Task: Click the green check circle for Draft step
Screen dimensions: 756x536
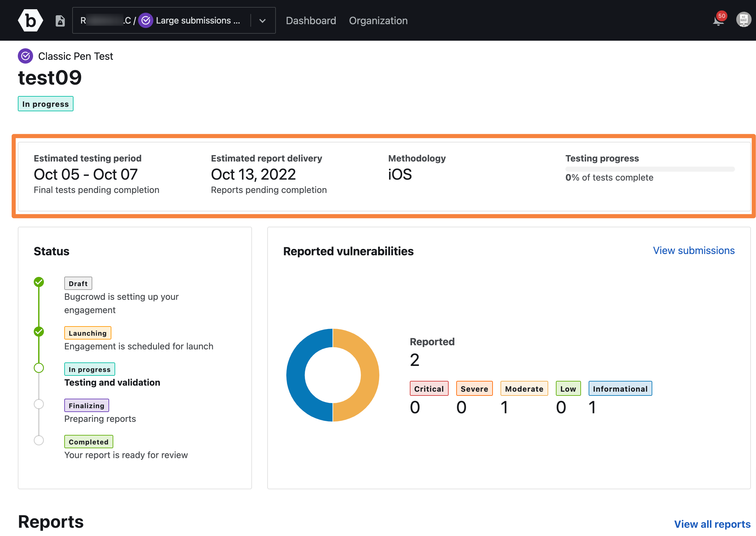Action: click(x=39, y=282)
